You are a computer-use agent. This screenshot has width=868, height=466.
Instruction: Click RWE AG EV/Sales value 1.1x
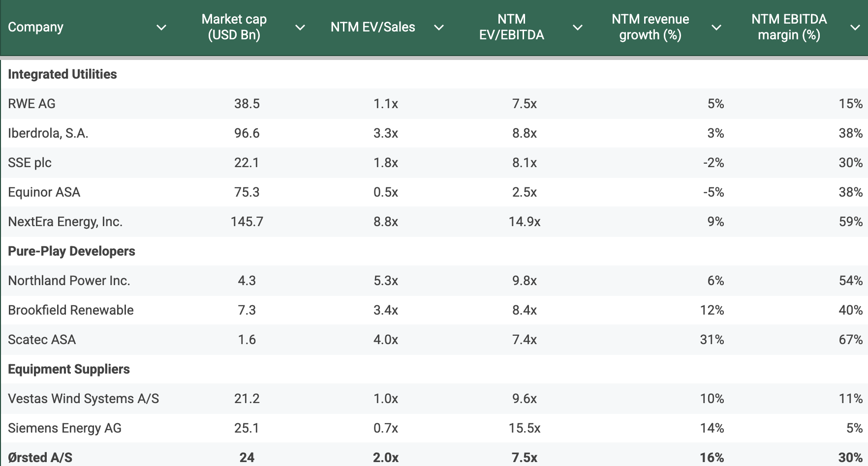[386, 104]
